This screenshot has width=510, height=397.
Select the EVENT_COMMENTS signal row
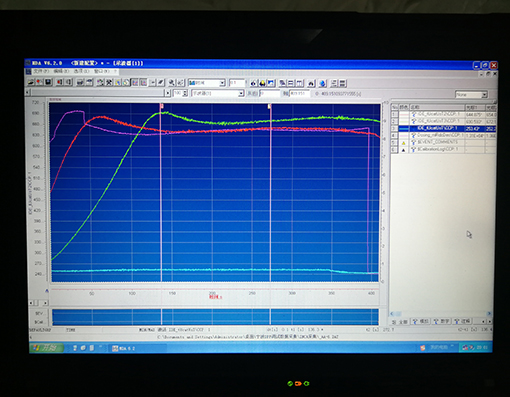click(443, 142)
